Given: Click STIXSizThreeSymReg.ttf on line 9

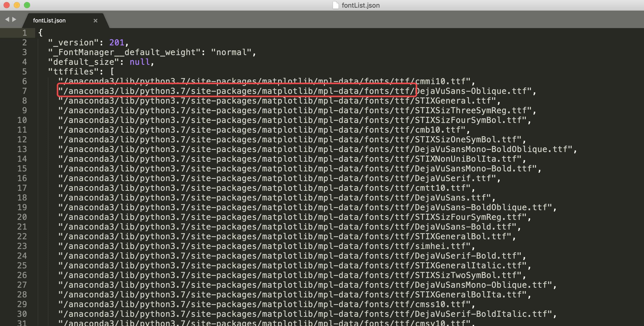Looking at the screenshot, I should [471, 110].
